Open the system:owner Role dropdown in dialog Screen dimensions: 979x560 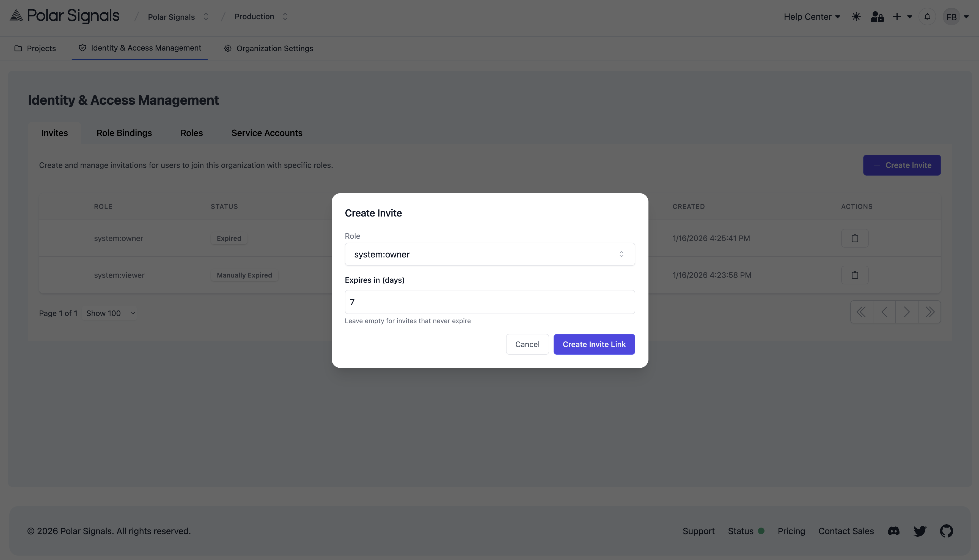(489, 254)
